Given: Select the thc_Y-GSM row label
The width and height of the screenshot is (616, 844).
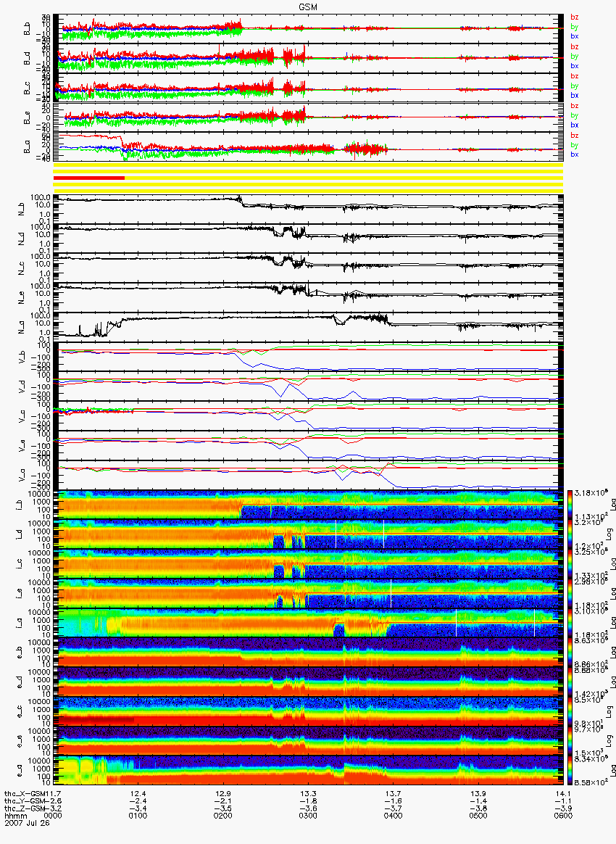Looking at the screenshot, I should (23, 800).
